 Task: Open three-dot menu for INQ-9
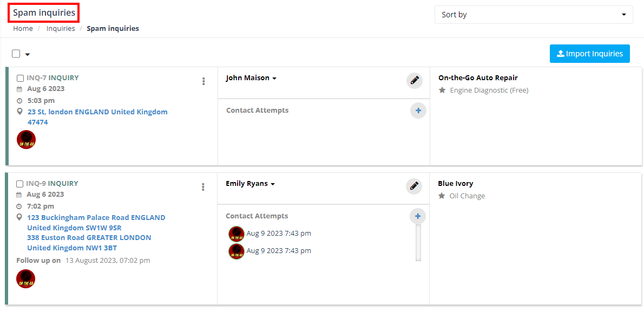click(203, 187)
